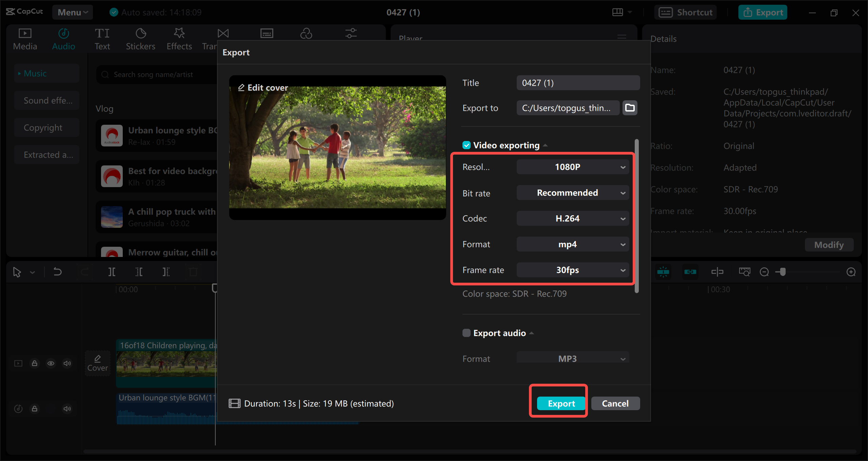Open the Menu dropdown
Screen dimensions: 868x461
[72, 12]
